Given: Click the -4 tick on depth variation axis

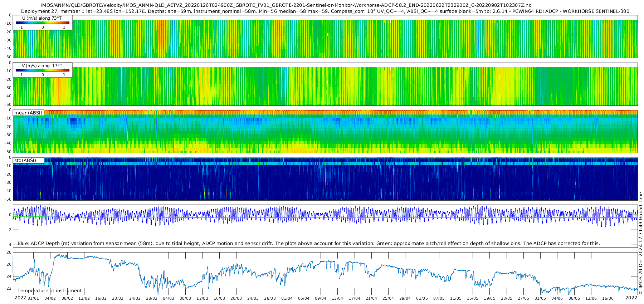Looking at the screenshot, I should pos(9,245).
